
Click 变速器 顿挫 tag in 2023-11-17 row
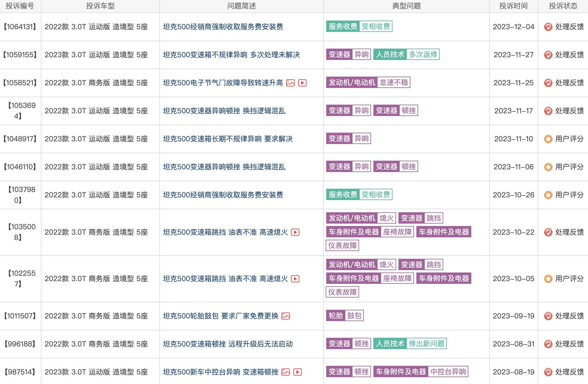click(x=395, y=111)
